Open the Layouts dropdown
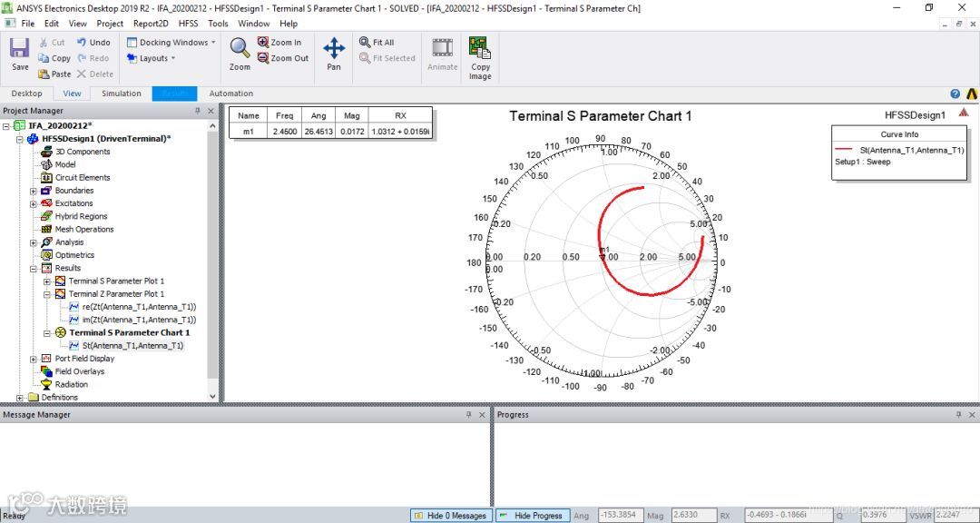The height and width of the screenshot is (523, 980). [151, 58]
